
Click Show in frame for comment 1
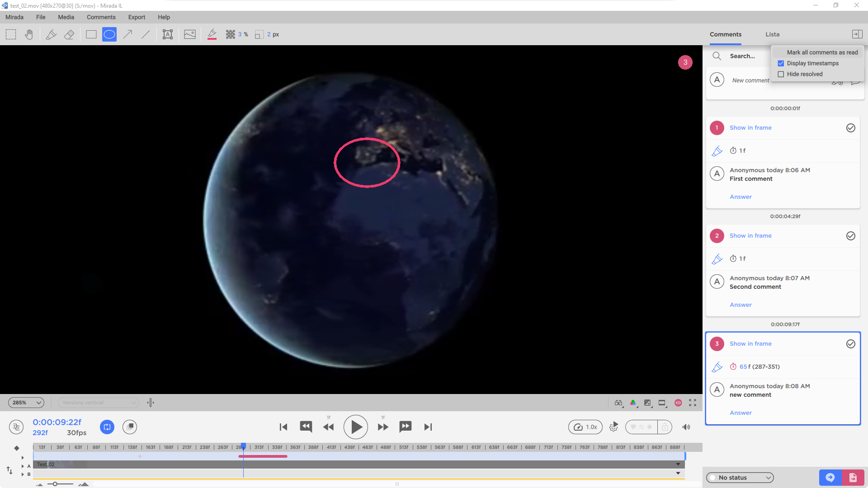[750, 128]
